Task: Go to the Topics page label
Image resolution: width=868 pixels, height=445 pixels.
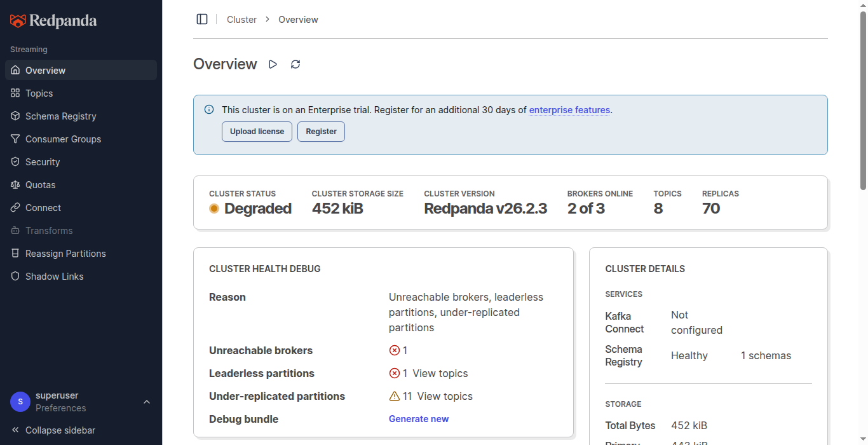Action: coord(39,93)
